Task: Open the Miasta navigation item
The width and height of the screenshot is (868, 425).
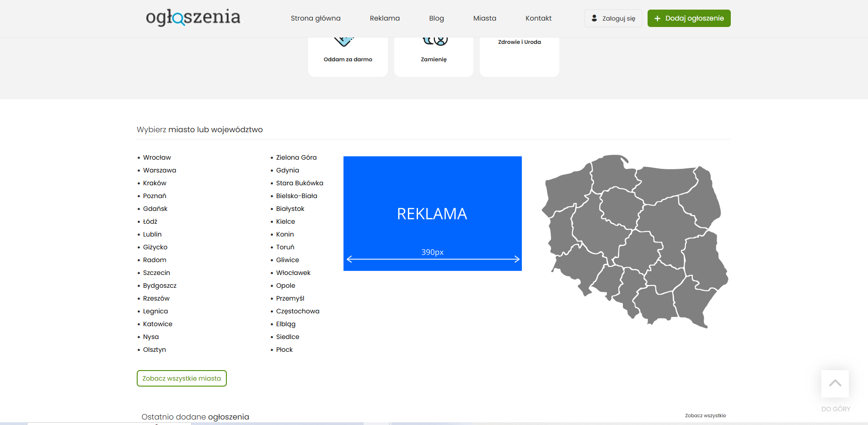Action: [484, 18]
